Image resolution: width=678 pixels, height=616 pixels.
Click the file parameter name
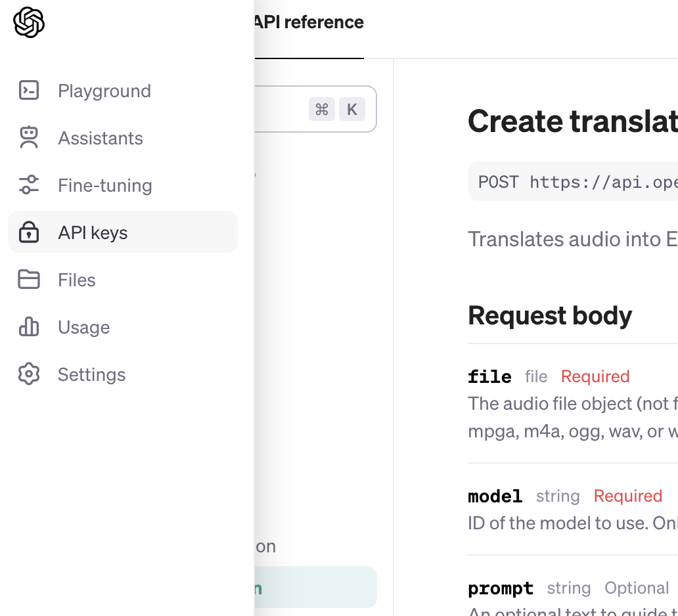[489, 376]
